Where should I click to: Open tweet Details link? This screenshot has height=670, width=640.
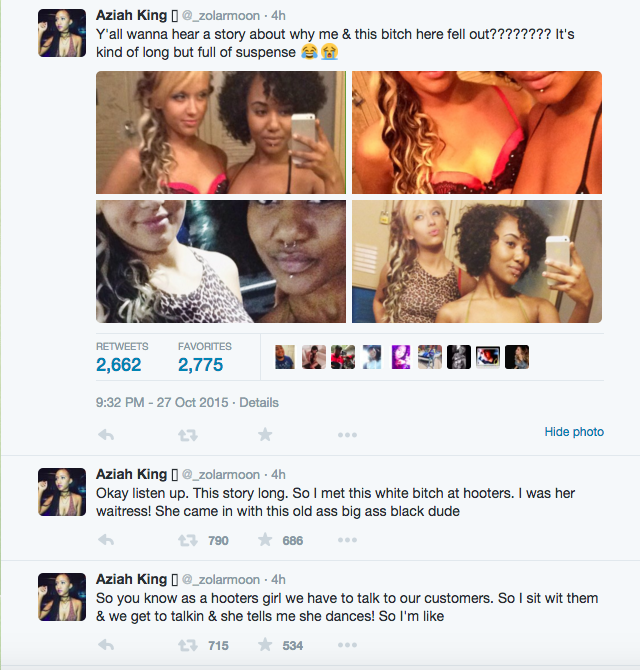pos(259,403)
